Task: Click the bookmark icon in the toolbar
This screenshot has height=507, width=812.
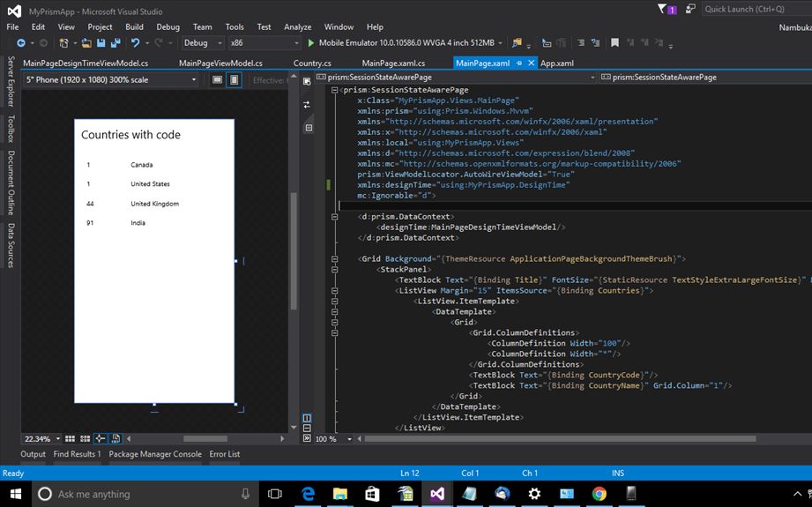Action: [x=615, y=42]
